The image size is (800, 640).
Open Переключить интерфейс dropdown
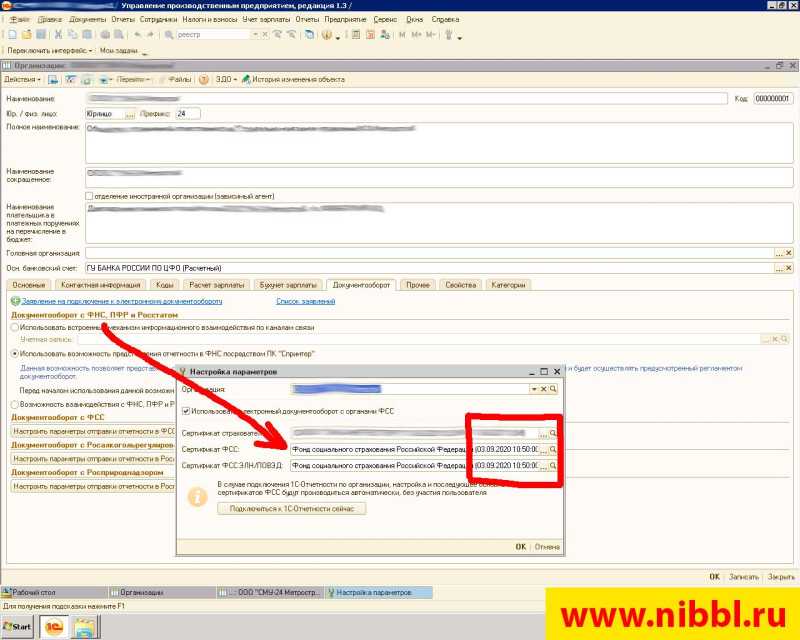coord(50,51)
